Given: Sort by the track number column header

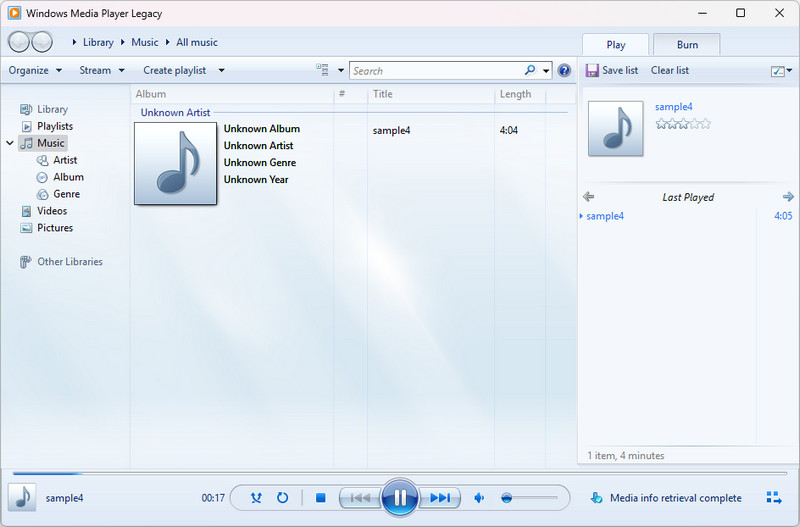Looking at the screenshot, I should (351, 94).
